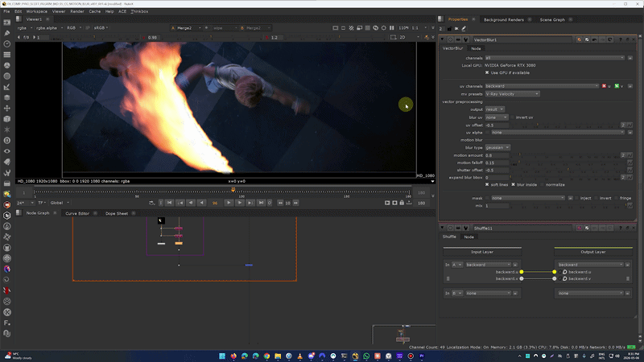Toggle Use GPU if available checkbox
The height and width of the screenshot is (362, 644).
(x=487, y=72)
